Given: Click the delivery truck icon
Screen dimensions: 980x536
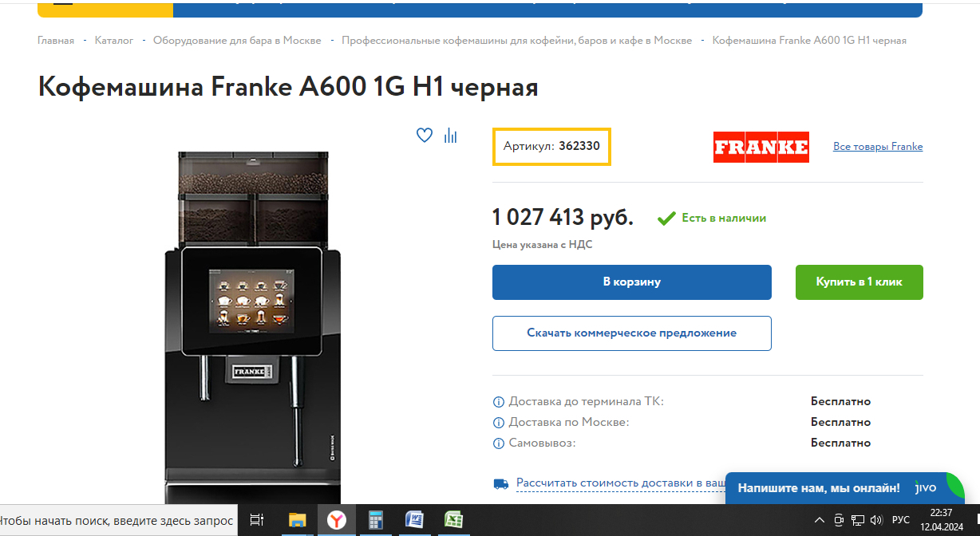Looking at the screenshot, I should coord(501,483).
